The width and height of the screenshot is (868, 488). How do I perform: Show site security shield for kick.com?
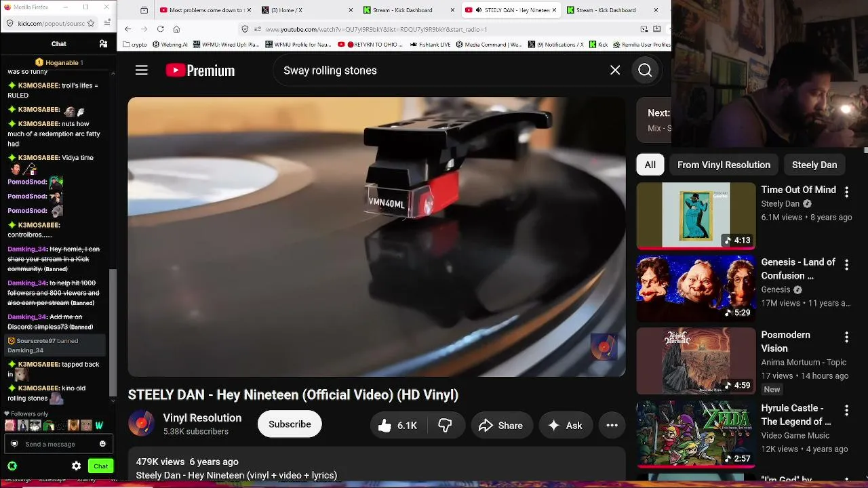(9, 23)
